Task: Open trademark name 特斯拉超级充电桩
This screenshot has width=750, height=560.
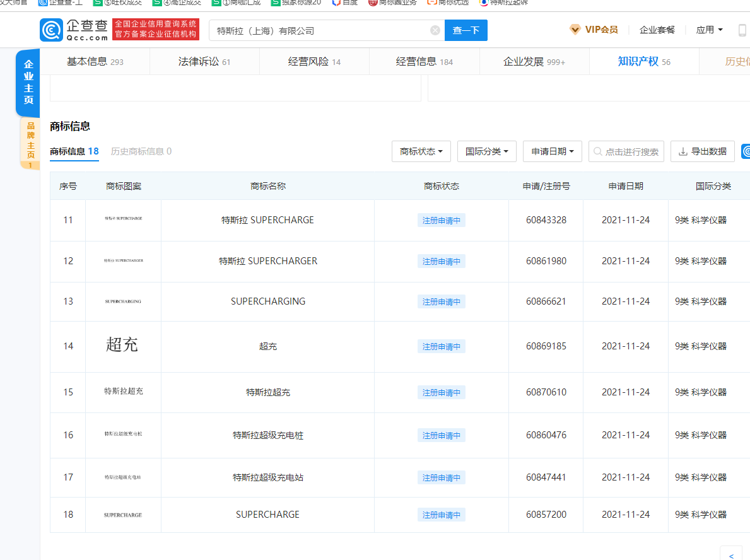Action: (268, 435)
